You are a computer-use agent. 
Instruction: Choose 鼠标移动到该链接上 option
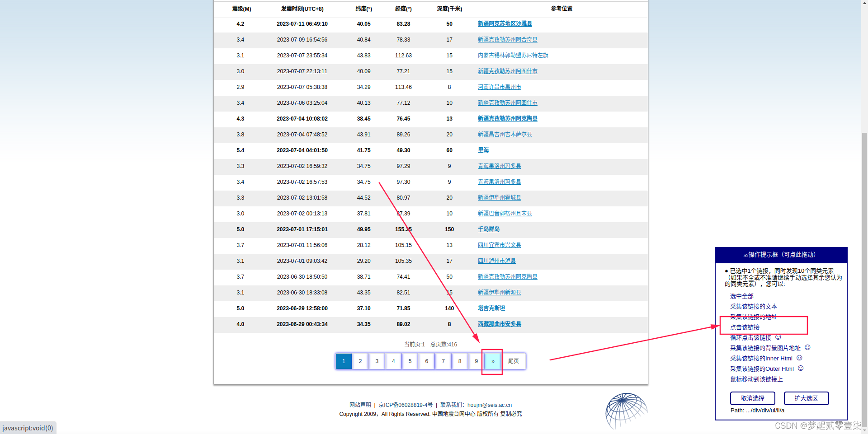coord(756,379)
